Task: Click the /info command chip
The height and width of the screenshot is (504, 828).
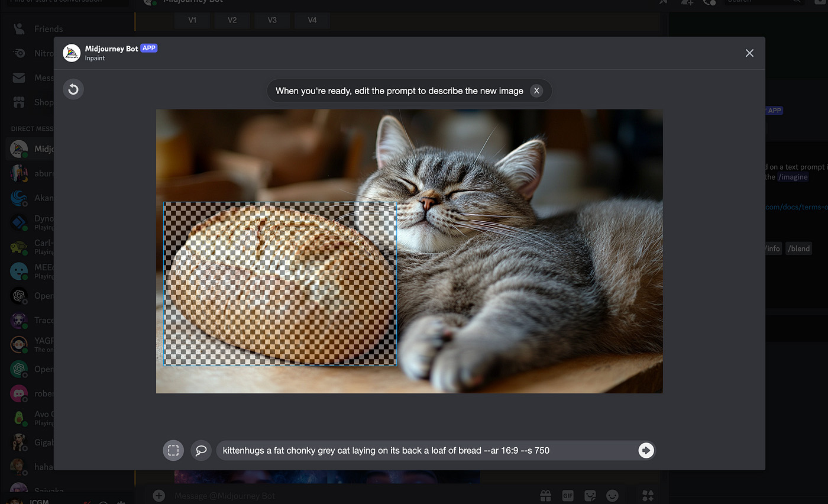Action: coord(773,248)
